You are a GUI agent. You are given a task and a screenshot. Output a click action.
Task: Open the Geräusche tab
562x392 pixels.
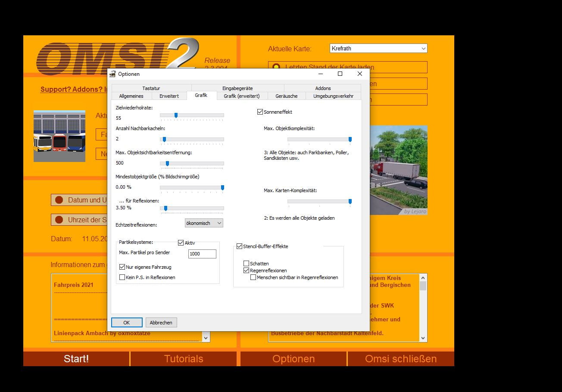pyautogui.click(x=286, y=96)
